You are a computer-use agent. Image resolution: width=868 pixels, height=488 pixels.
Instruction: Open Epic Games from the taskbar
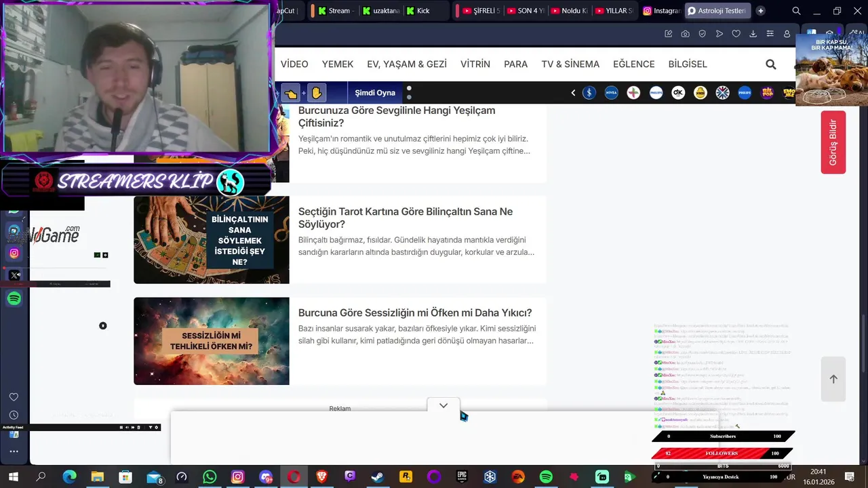pyautogui.click(x=462, y=477)
